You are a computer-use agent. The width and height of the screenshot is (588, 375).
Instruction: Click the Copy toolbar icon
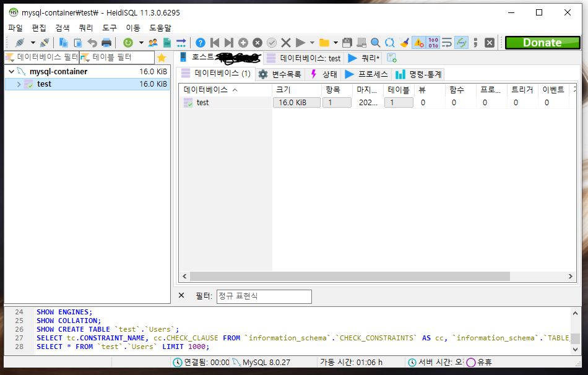click(63, 43)
